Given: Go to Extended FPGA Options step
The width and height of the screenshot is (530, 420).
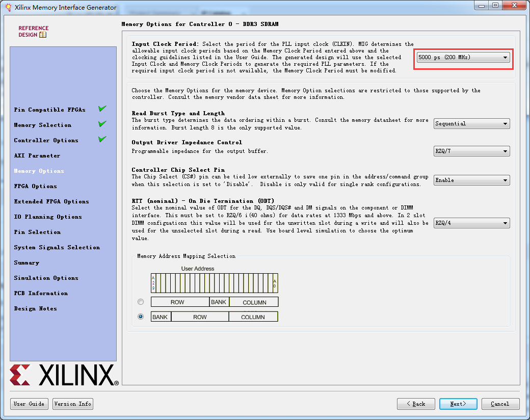Looking at the screenshot, I should pyautogui.click(x=51, y=201).
